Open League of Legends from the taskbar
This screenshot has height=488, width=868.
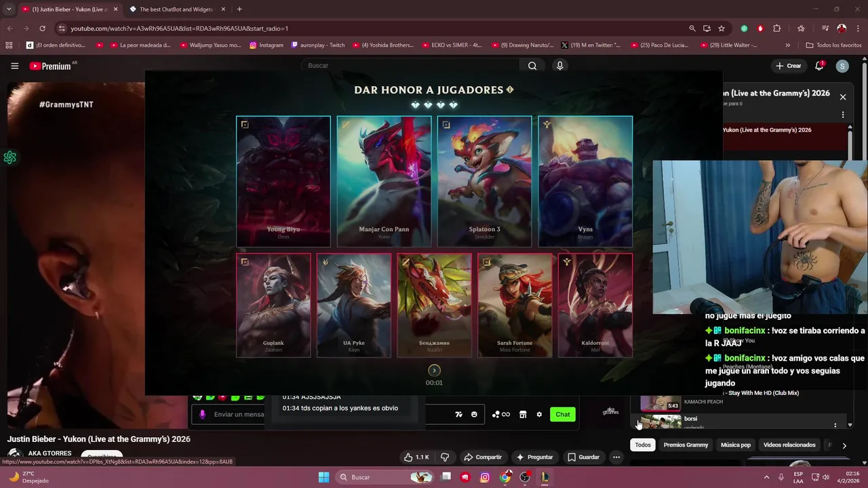point(545,477)
